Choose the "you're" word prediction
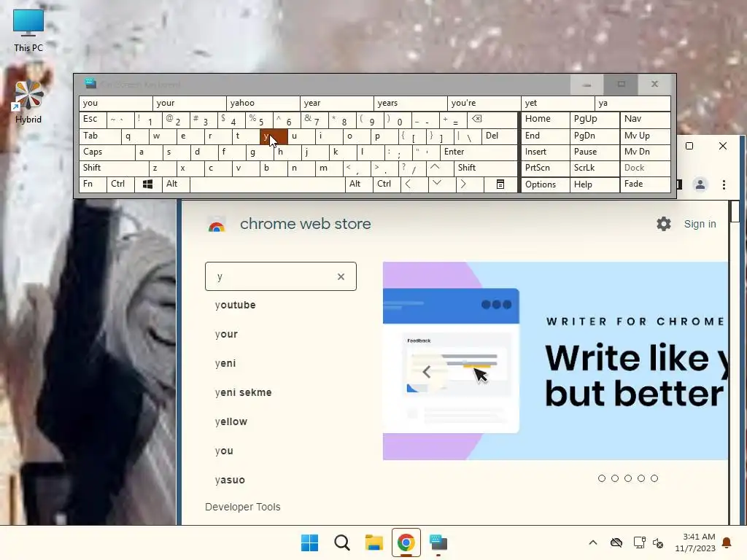 click(x=484, y=103)
